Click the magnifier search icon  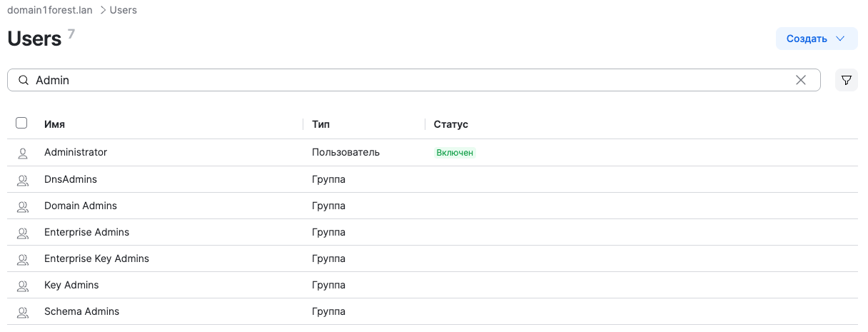click(x=24, y=81)
